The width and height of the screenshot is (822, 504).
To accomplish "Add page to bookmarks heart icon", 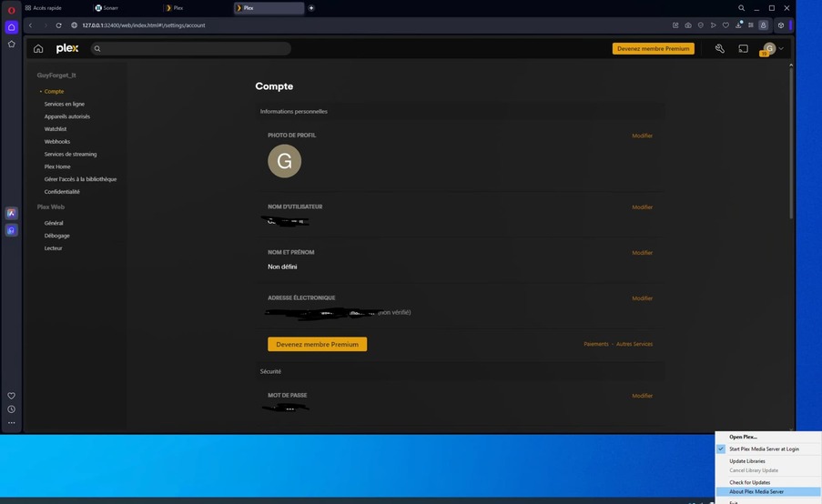I will pyautogui.click(x=726, y=25).
